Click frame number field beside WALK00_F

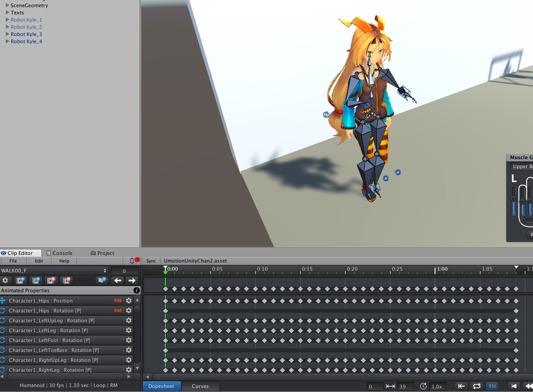tap(124, 271)
